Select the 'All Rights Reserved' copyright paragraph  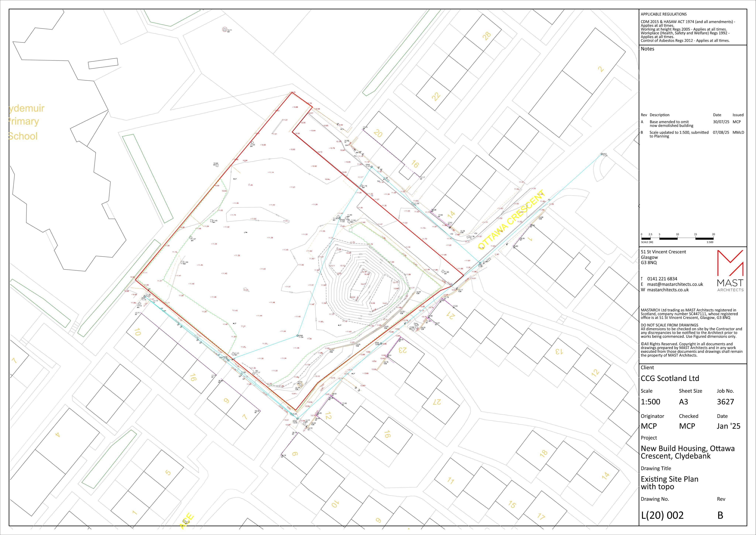tap(691, 350)
